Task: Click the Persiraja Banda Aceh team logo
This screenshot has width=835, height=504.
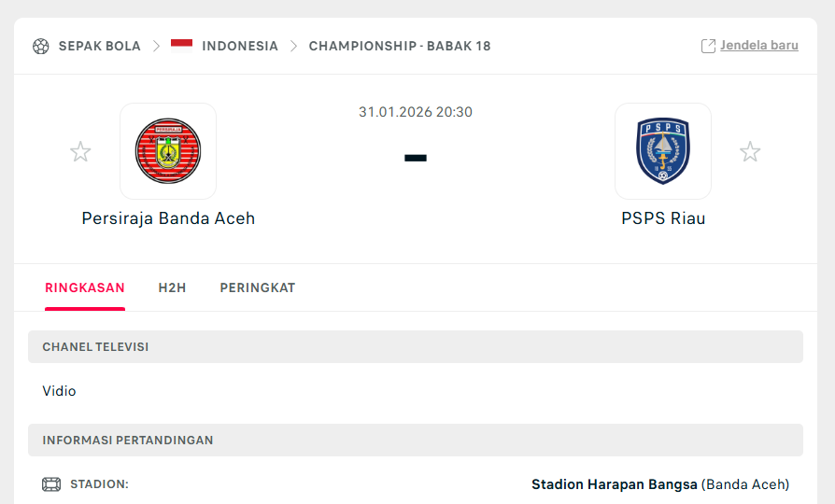Action: point(168,151)
